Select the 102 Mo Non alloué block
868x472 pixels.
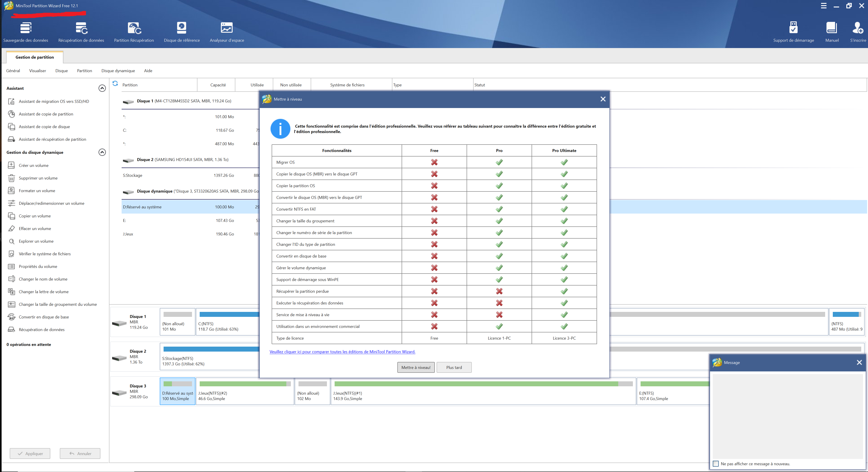pos(312,391)
